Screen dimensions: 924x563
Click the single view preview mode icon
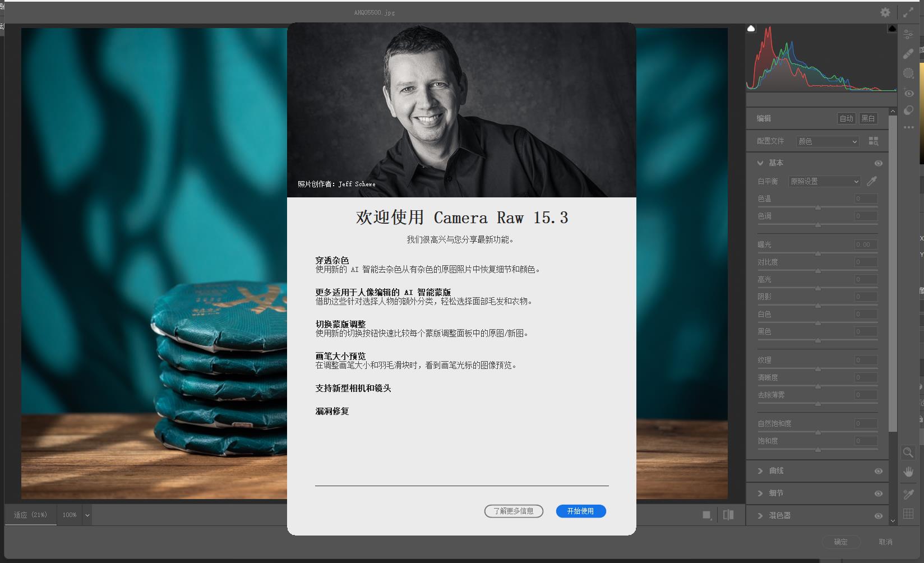[x=707, y=515]
